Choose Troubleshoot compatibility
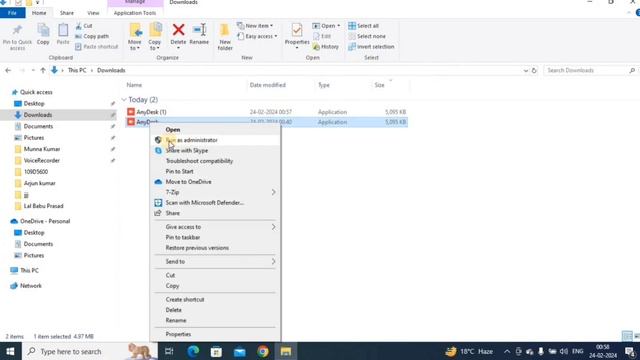 (x=216, y=161)
